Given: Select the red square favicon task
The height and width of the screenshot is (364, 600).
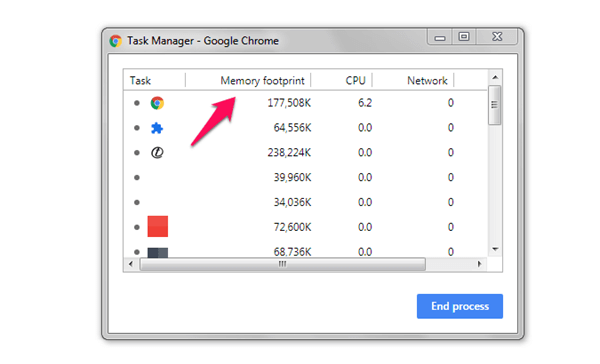Looking at the screenshot, I should [158, 227].
